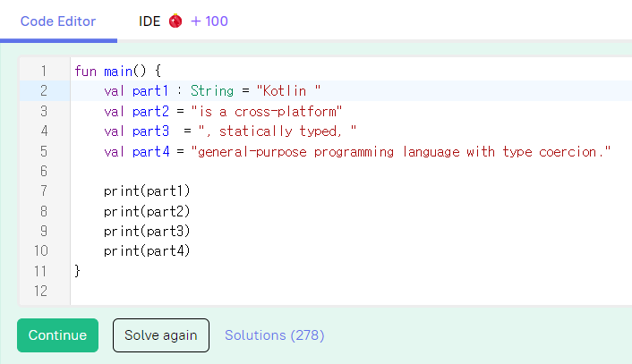The width and height of the screenshot is (632, 364).
Task: Click the "Kotlin " string literal
Action: [x=288, y=91]
